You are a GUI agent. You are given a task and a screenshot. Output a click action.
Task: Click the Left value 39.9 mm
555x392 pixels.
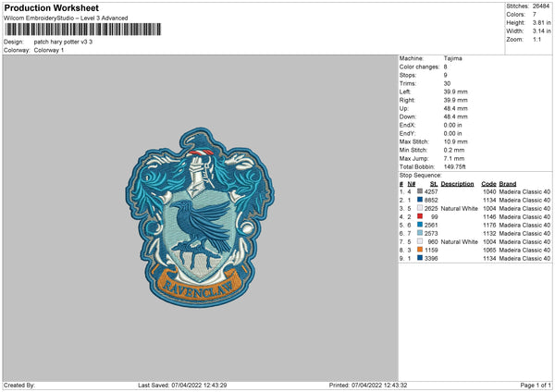455,92
